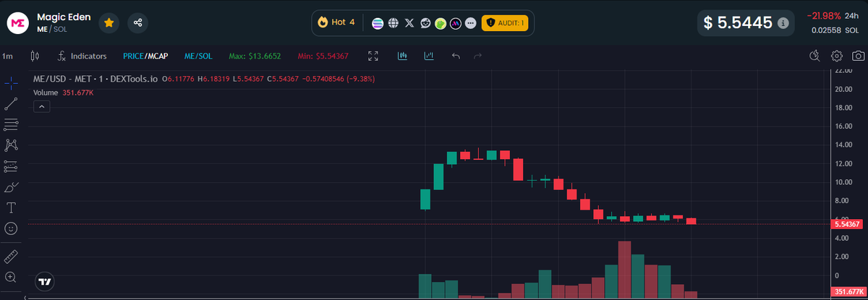Enter fullscreen chart mode
This screenshot has width=868, height=300.
(373, 56)
